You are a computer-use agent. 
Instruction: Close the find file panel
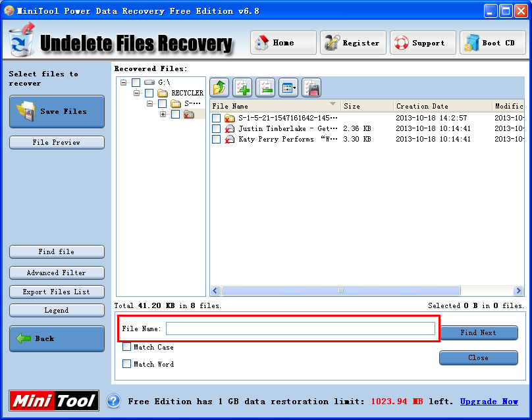(x=479, y=358)
